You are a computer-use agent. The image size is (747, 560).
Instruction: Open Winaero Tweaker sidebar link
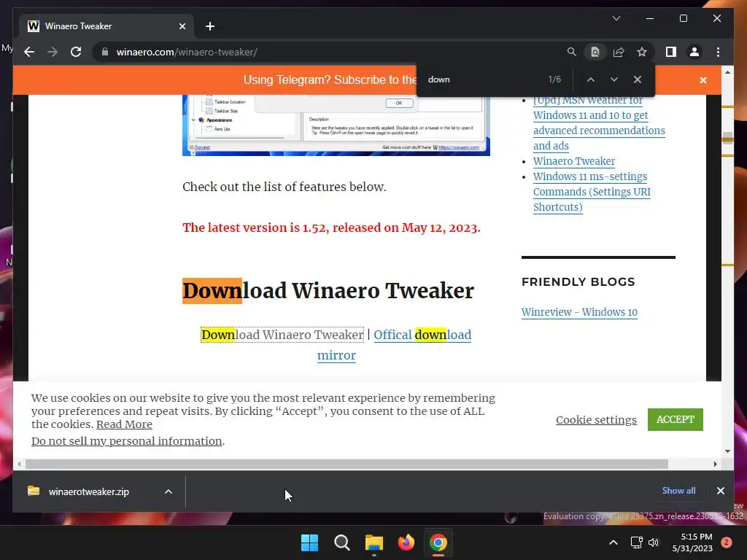(x=573, y=161)
